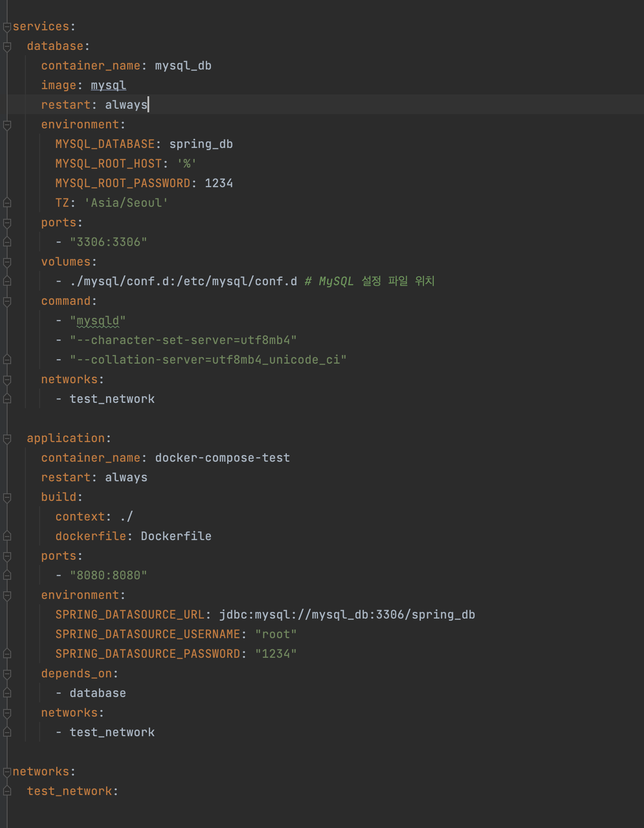
Task: Click the "8080:8080" port mapping
Action: tap(108, 575)
